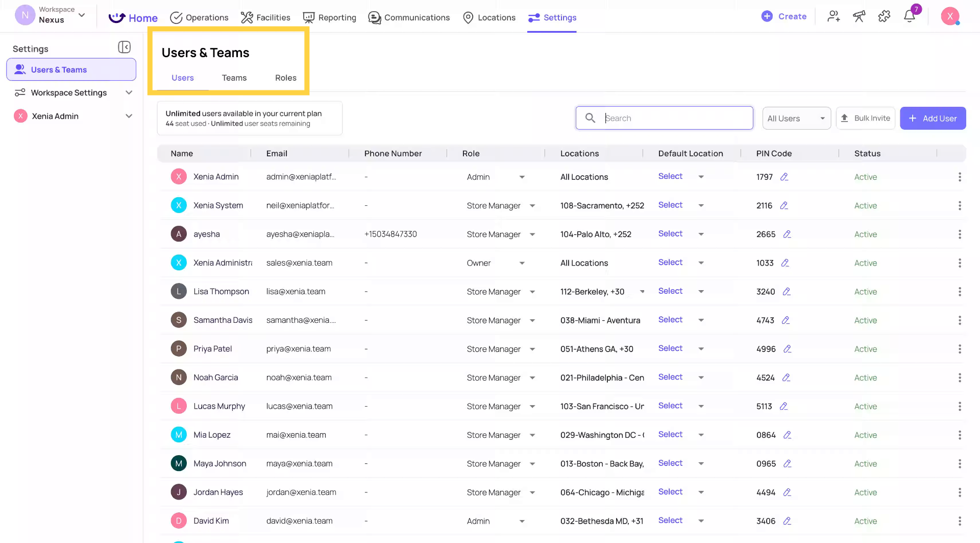Viewport: 980px width, 543px height.
Task: Edit PIN code 2665 for ayesha
Action: tap(787, 234)
